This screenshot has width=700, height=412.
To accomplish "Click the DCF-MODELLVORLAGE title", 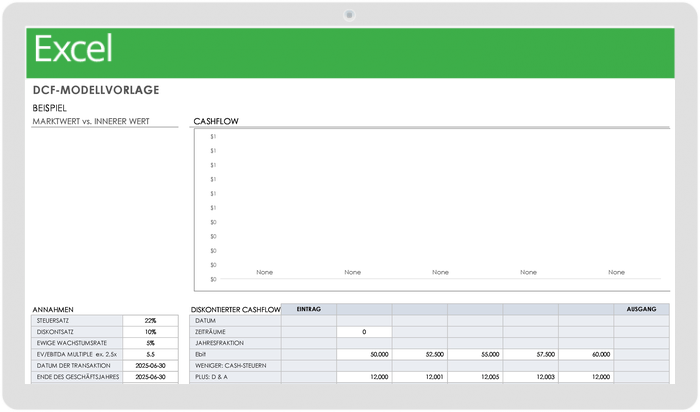I will tap(96, 90).
